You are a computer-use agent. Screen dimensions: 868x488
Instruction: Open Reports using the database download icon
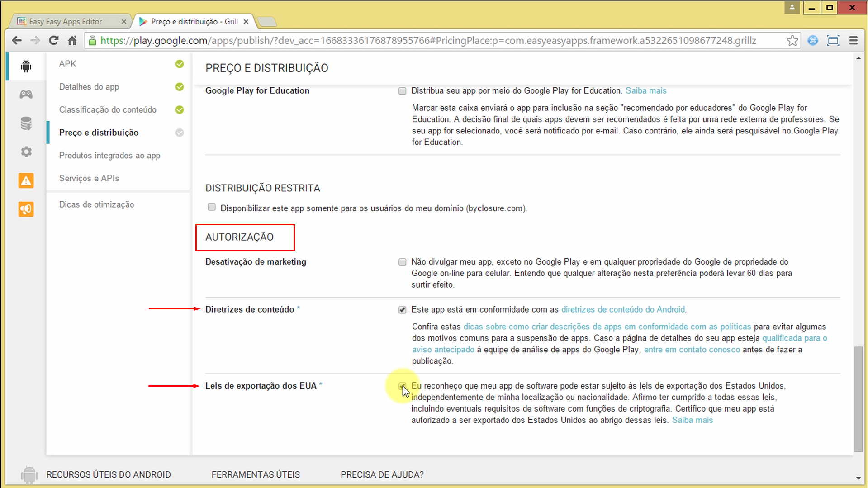pos(26,123)
